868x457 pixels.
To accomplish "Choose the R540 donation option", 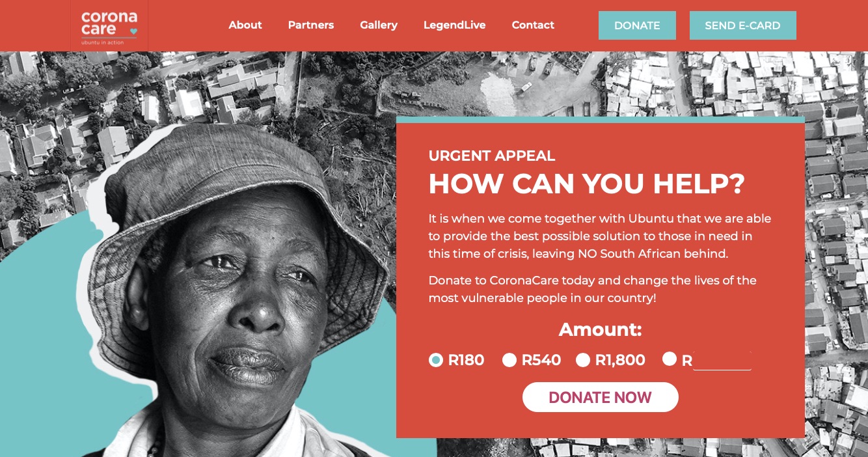I will [509, 360].
